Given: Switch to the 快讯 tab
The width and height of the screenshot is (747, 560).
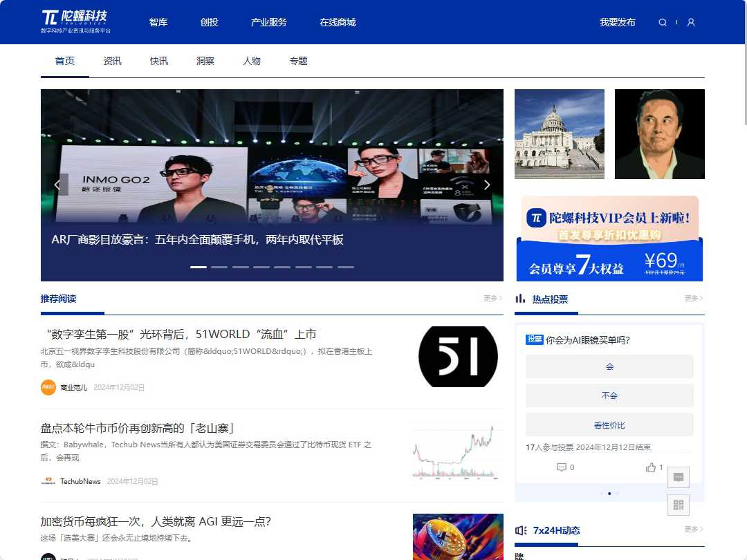Looking at the screenshot, I should pyautogui.click(x=159, y=61).
